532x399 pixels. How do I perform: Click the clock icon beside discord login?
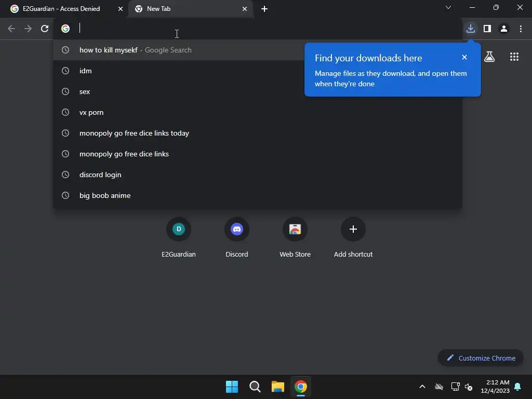click(65, 175)
